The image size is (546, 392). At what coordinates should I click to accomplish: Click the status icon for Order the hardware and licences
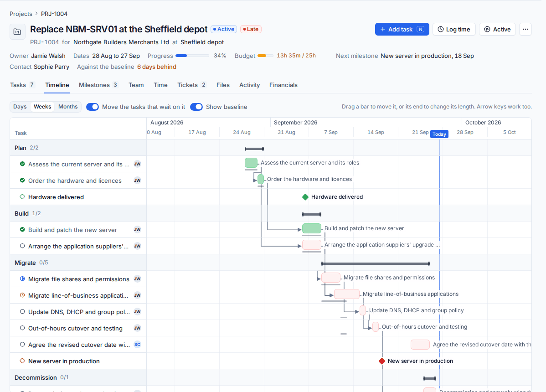[22, 181]
